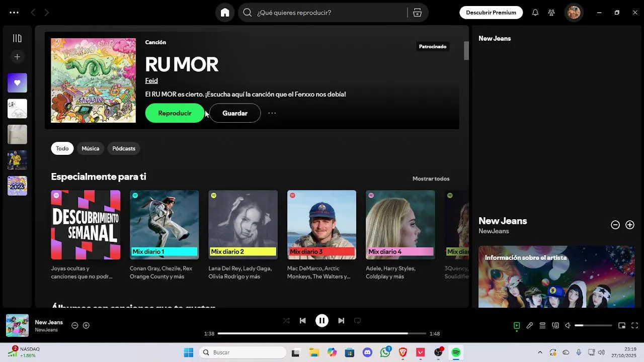Select the Pódcasts filter chip
Screen dimensions: 644x362
point(124,148)
